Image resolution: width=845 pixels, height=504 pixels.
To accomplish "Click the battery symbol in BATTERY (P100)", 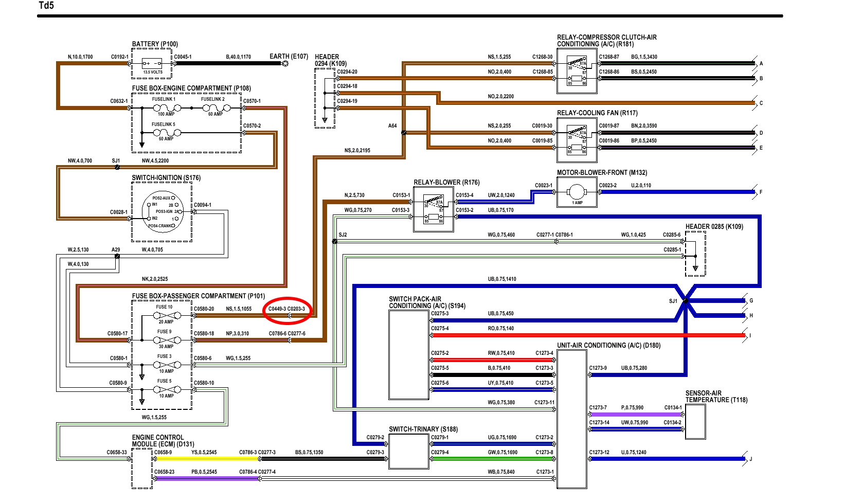I will (x=152, y=64).
